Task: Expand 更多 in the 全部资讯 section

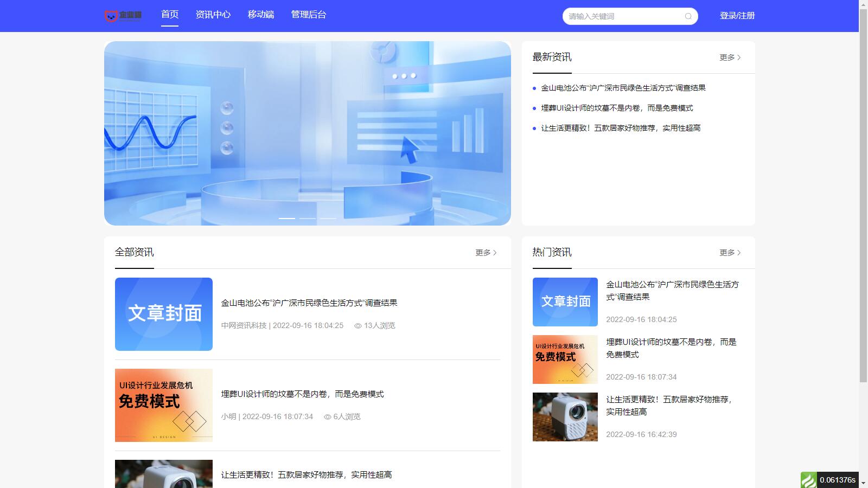Action: tap(486, 253)
